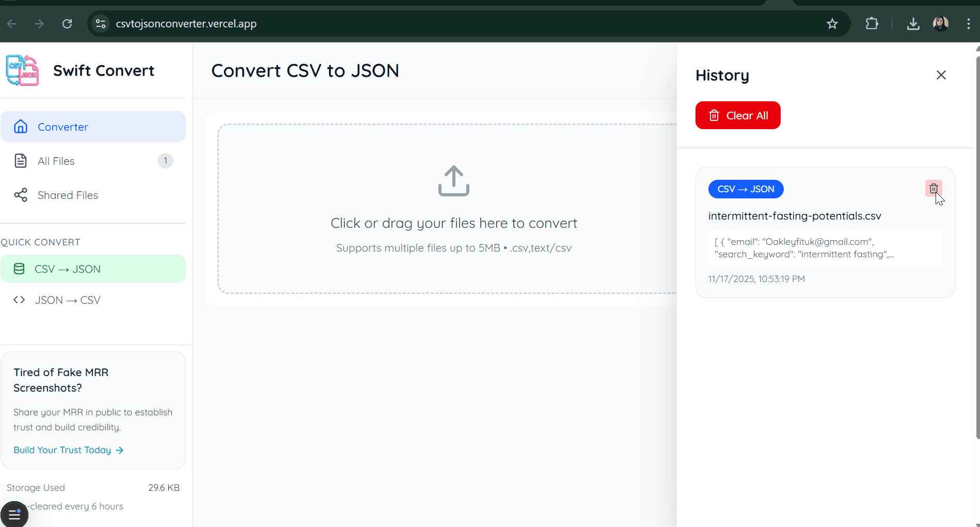Close the History panel

pos(940,75)
